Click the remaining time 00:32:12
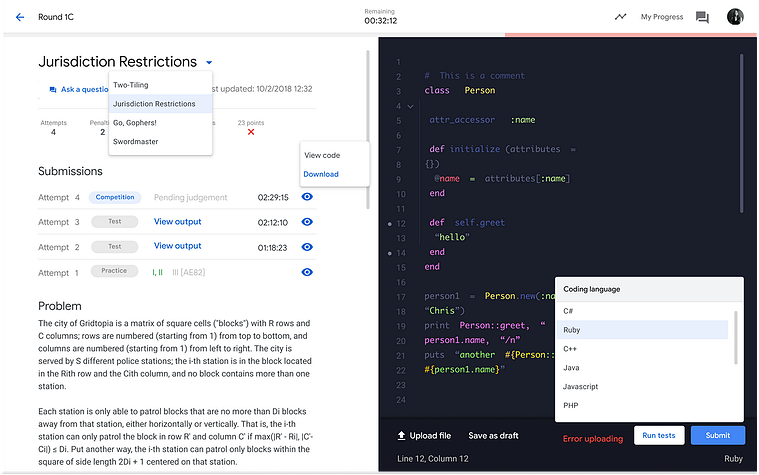 [380, 21]
